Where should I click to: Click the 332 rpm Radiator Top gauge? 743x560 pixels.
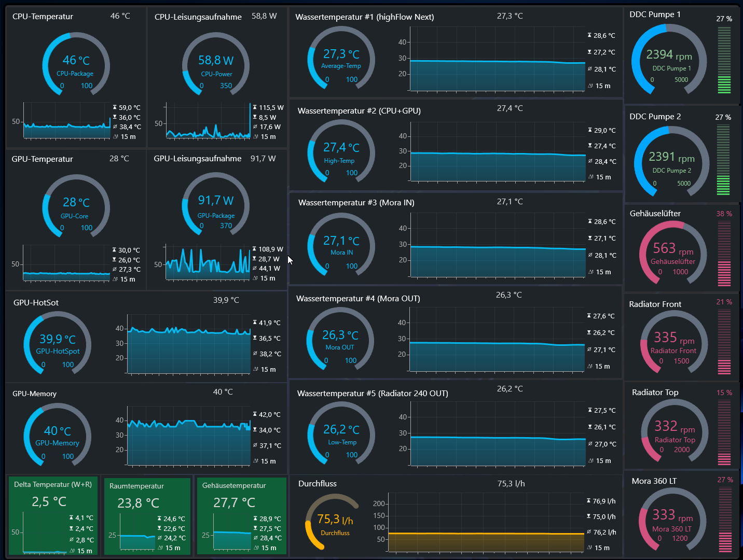click(675, 431)
